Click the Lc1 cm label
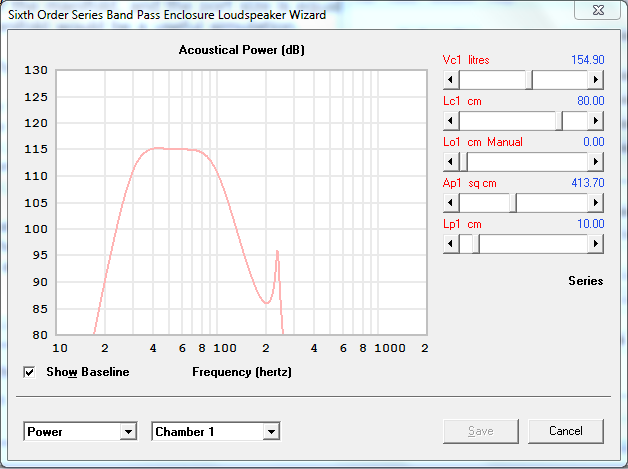The width and height of the screenshot is (628, 469). (462, 101)
